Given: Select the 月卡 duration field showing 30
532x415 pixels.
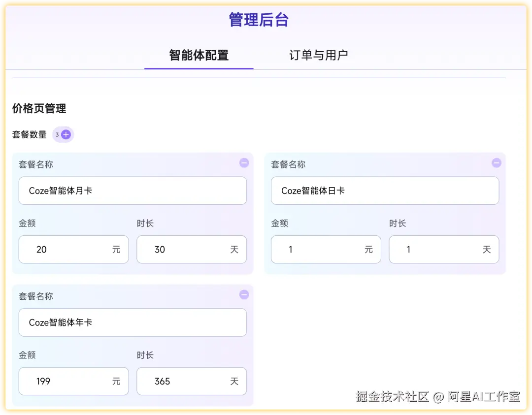Looking at the screenshot, I should pyautogui.click(x=191, y=250).
